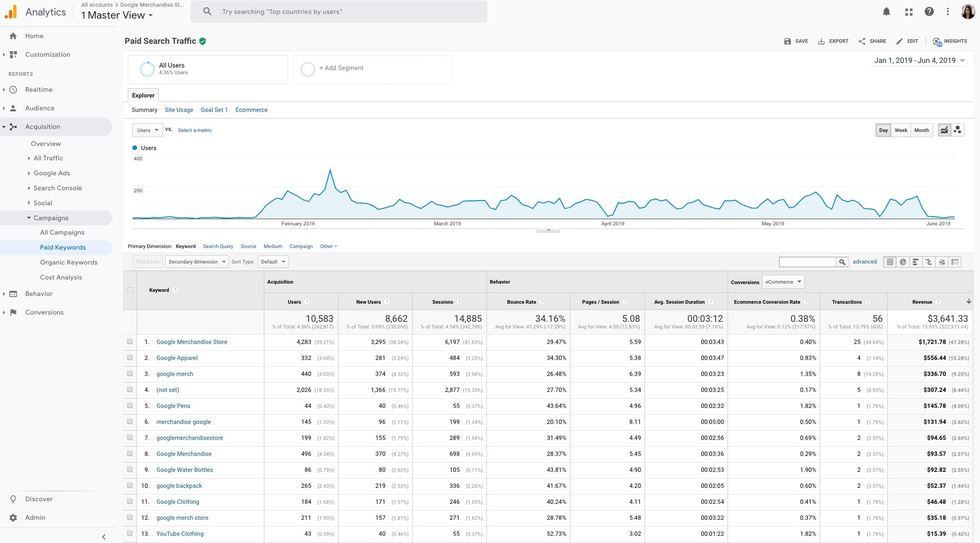
Task: Click Select a metric link
Action: click(195, 130)
